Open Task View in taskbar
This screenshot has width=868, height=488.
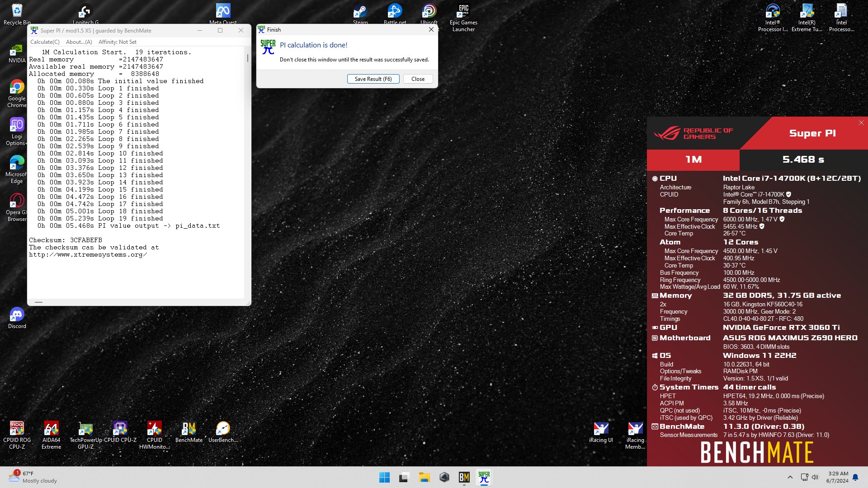(x=404, y=477)
